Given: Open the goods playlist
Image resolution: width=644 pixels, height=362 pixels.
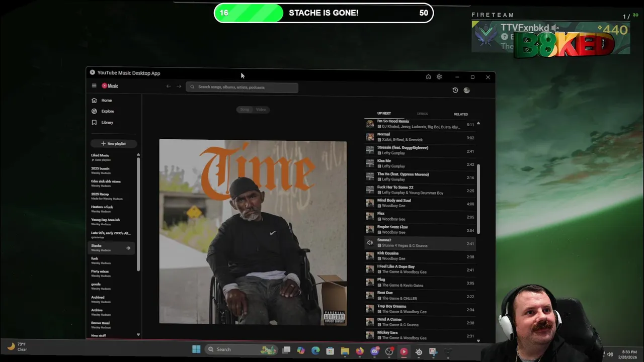Looking at the screenshot, I should [112, 287].
